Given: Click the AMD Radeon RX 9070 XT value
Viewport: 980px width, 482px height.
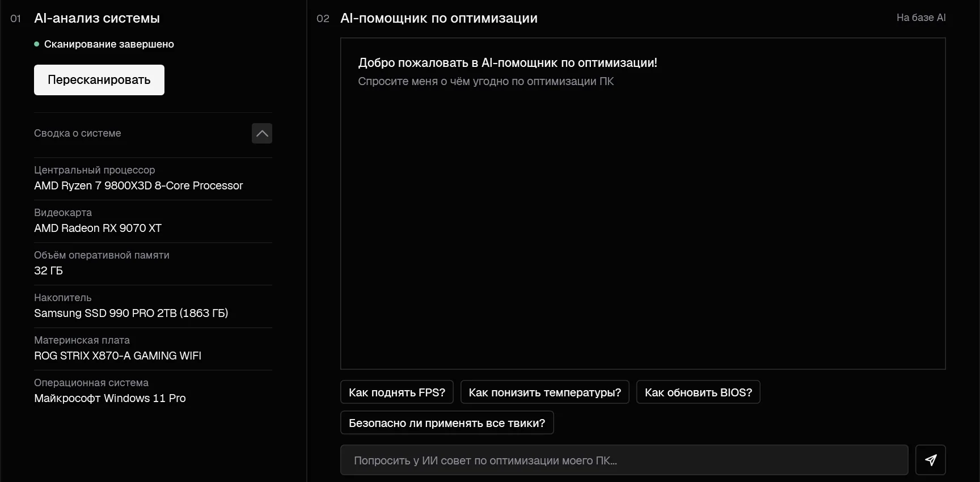Looking at the screenshot, I should pos(98,228).
